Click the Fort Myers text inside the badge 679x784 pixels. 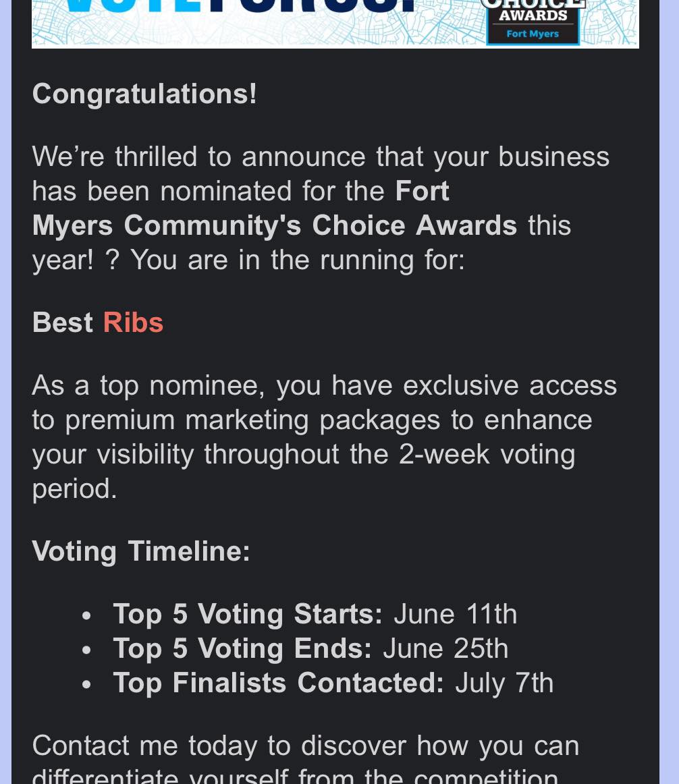[533, 34]
